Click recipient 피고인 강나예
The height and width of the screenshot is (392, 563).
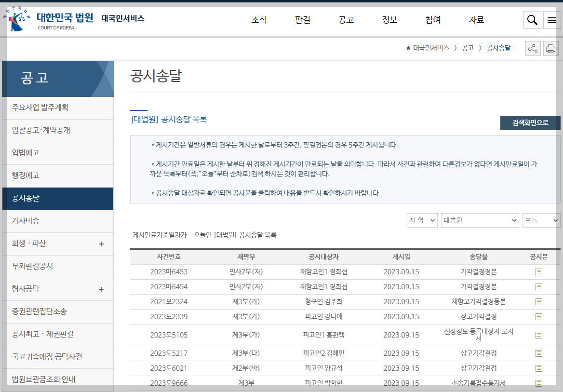point(323,317)
